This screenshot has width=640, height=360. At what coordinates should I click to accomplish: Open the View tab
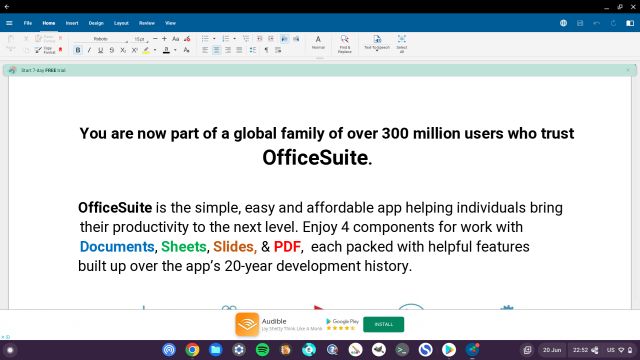click(x=170, y=23)
